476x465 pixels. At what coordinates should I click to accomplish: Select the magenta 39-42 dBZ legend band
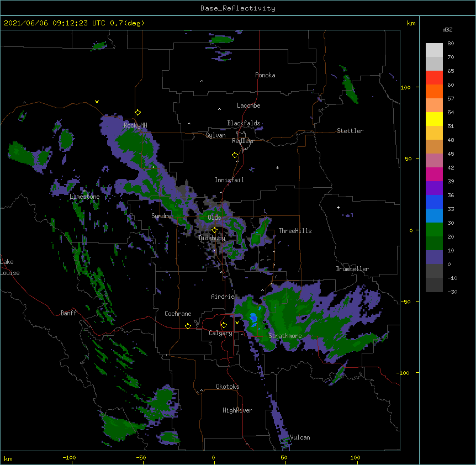(x=434, y=174)
